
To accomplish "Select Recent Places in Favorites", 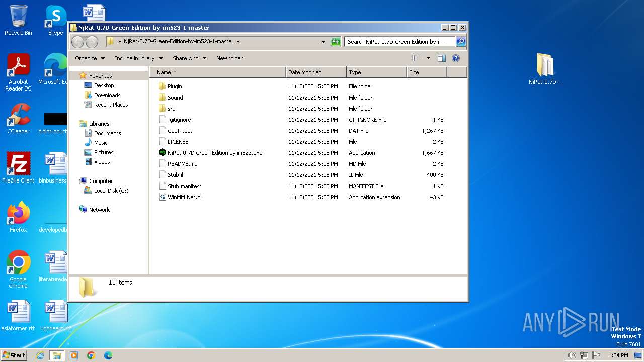I will 111,105.
